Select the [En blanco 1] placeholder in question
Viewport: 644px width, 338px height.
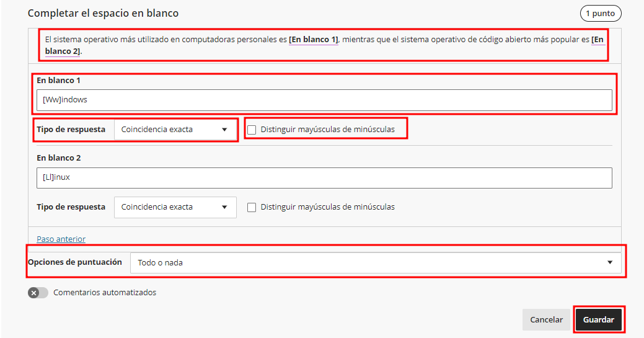(x=314, y=40)
